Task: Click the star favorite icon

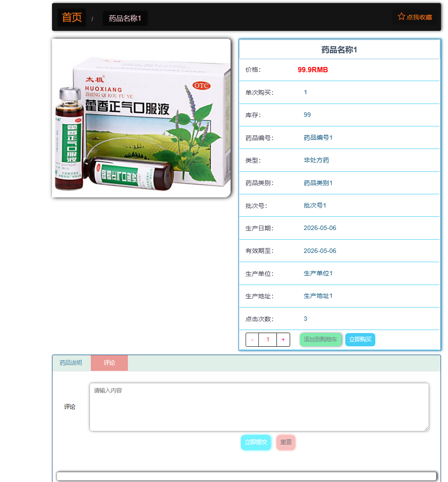Action: [401, 16]
